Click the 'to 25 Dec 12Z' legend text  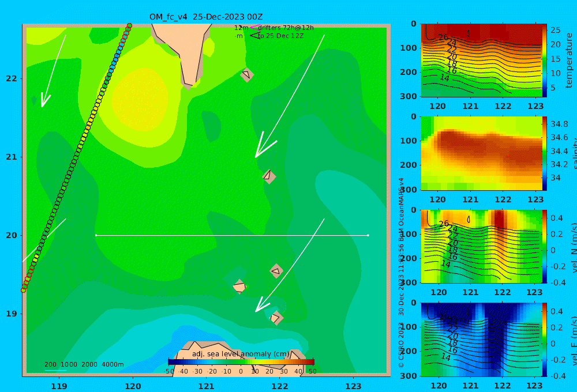(280, 36)
